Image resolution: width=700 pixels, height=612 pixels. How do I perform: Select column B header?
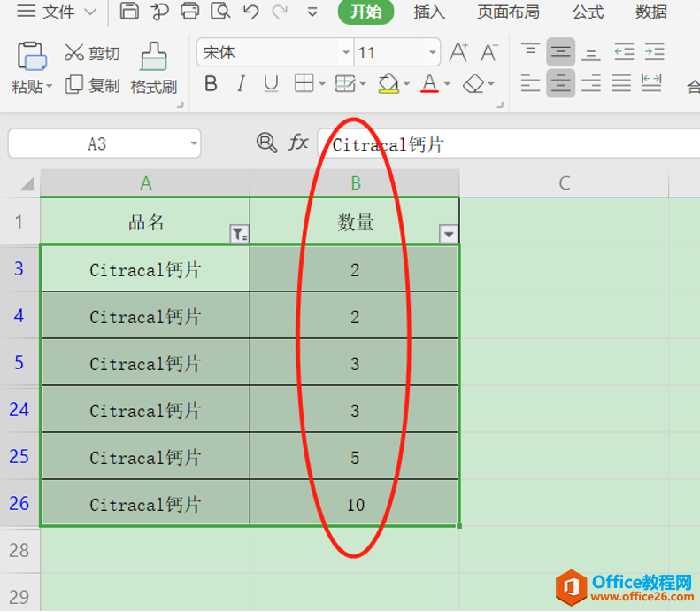point(355,183)
